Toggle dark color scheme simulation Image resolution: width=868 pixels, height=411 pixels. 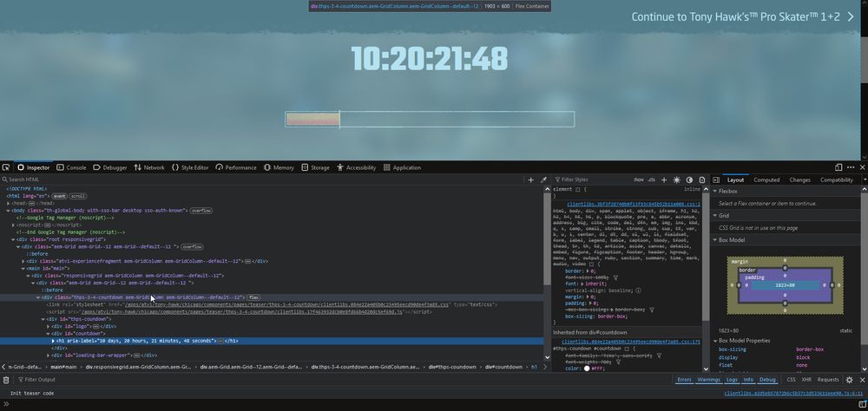click(x=689, y=179)
